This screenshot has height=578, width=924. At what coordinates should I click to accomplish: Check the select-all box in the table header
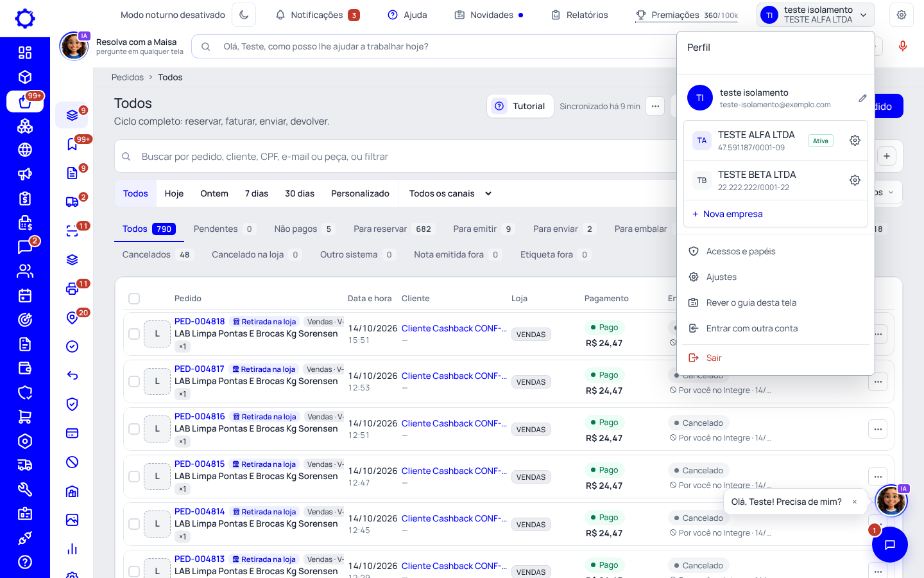134,299
